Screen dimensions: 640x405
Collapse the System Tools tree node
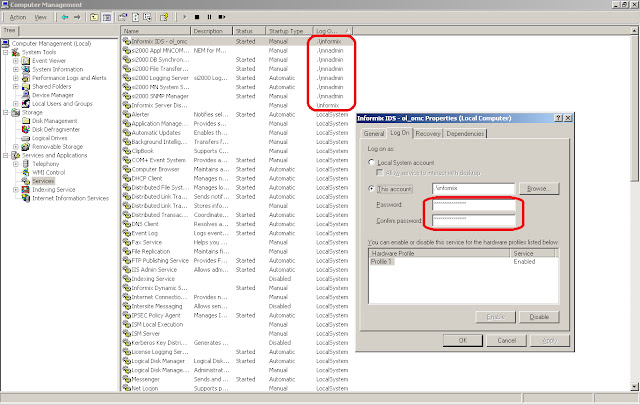tap(6, 52)
